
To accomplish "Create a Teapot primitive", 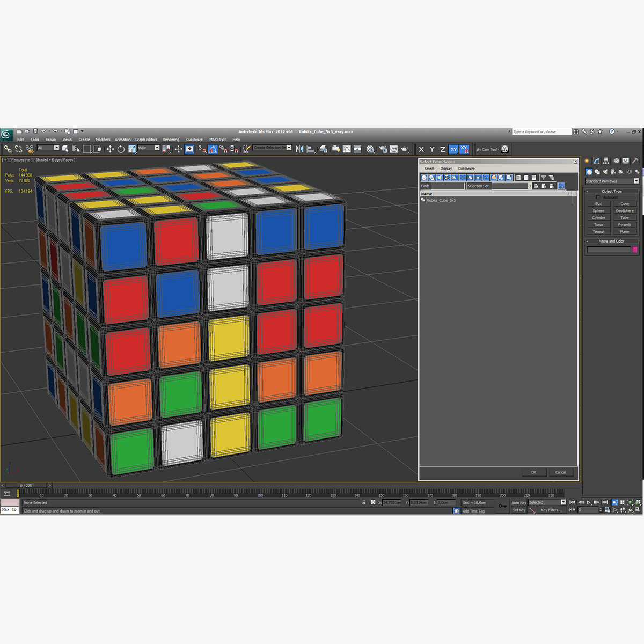I will pyautogui.click(x=598, y=232).
